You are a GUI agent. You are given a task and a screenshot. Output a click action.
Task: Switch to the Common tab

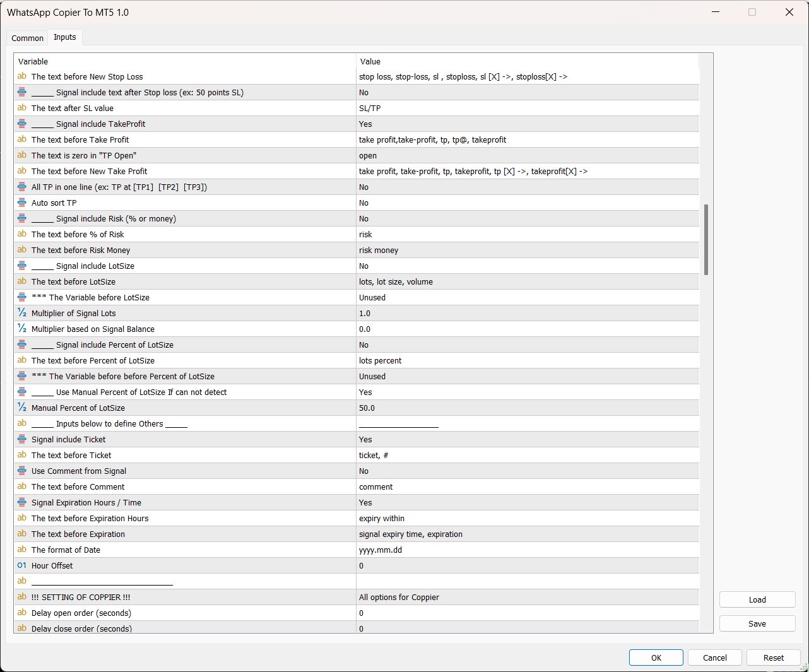28,38
